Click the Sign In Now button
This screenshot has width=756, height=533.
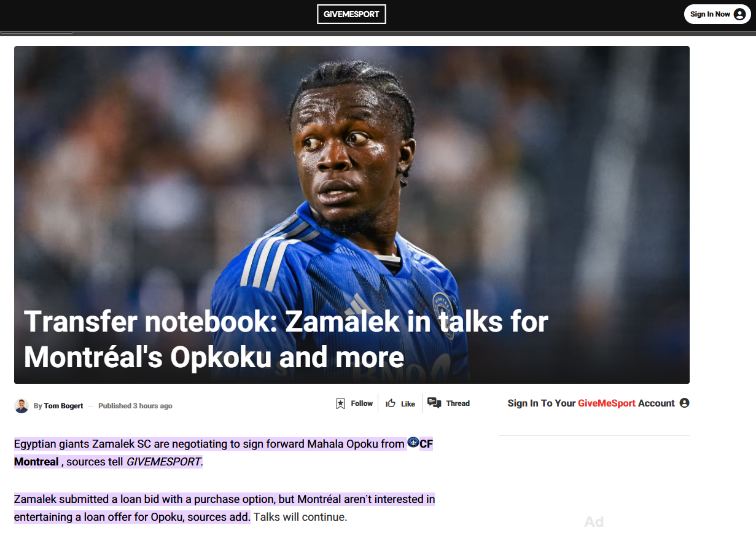click(x=717, y=14)
